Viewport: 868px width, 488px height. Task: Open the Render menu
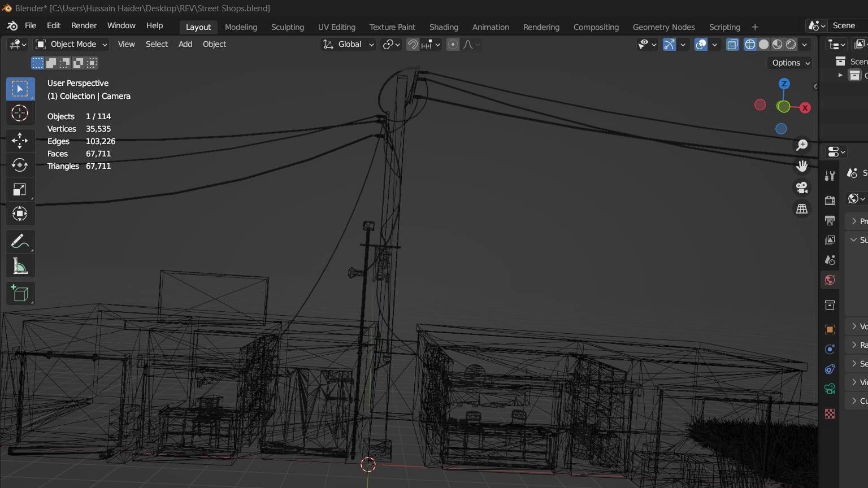point(84,26)
